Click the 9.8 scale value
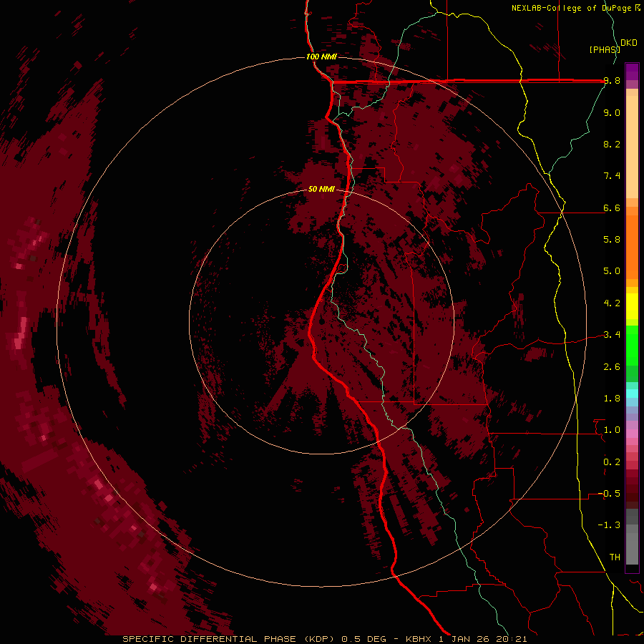Image resolution: width=644 pixels, height=644 pixels. coord(612,81)
